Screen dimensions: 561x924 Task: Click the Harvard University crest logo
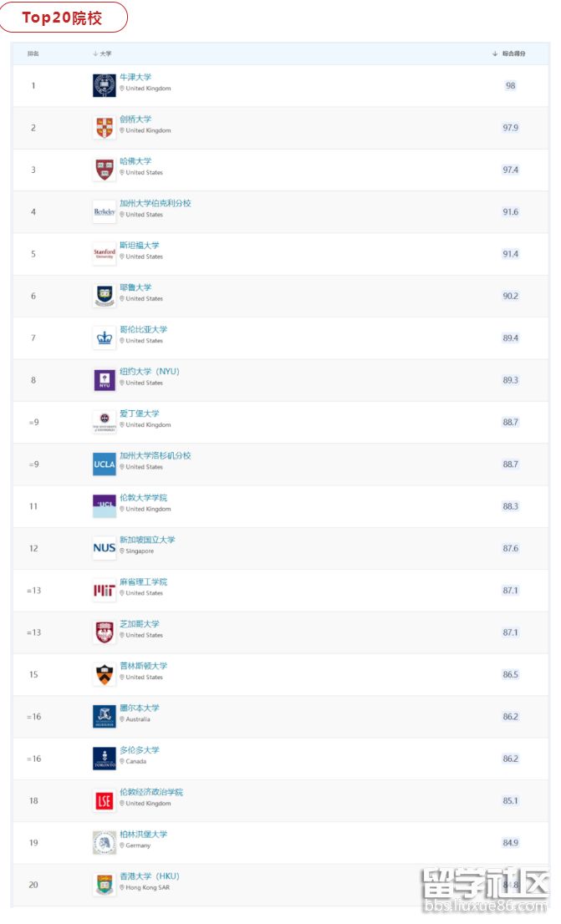point(105,170)
